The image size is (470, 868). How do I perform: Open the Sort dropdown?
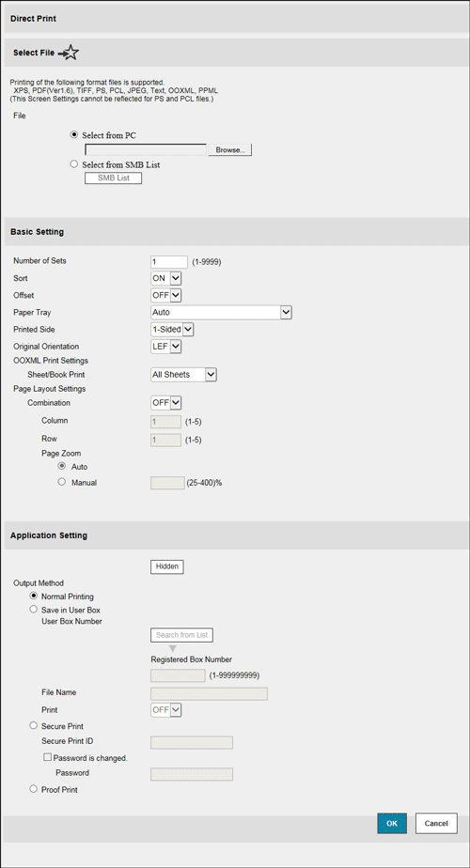click(x=166, y=278)
